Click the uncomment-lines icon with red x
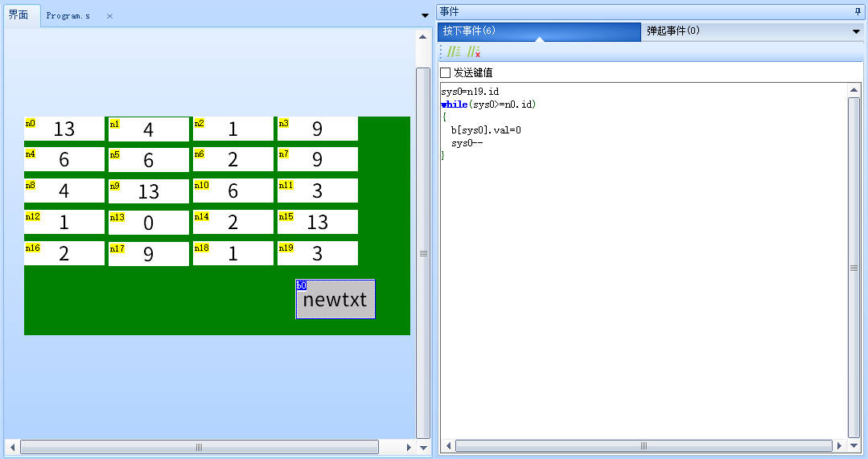This screenshot has height=459, width=868. [x=473, y=51]
